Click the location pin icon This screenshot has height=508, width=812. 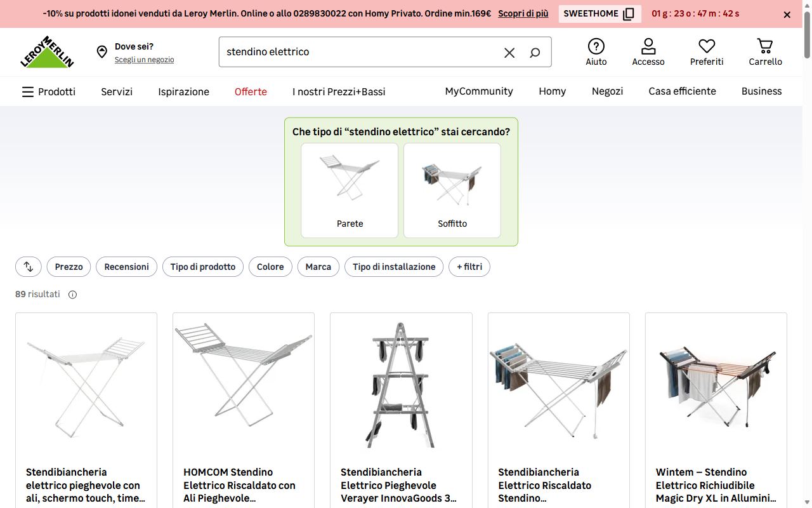point(102,52)
